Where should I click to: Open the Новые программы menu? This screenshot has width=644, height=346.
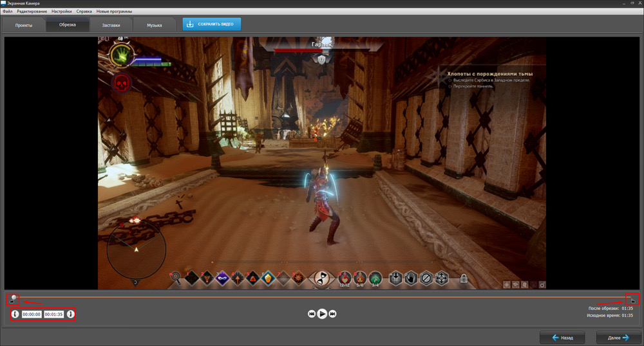coord(114,12)
